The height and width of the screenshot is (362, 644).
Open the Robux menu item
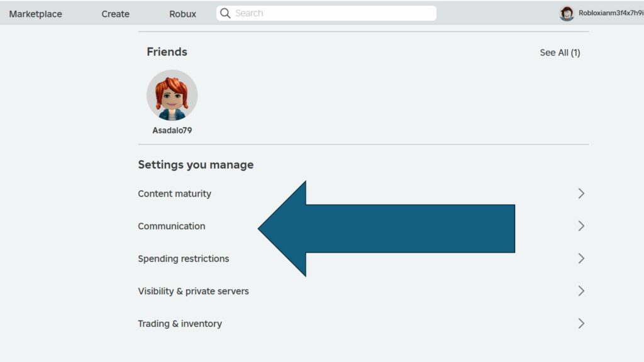(x=182, y=14)
